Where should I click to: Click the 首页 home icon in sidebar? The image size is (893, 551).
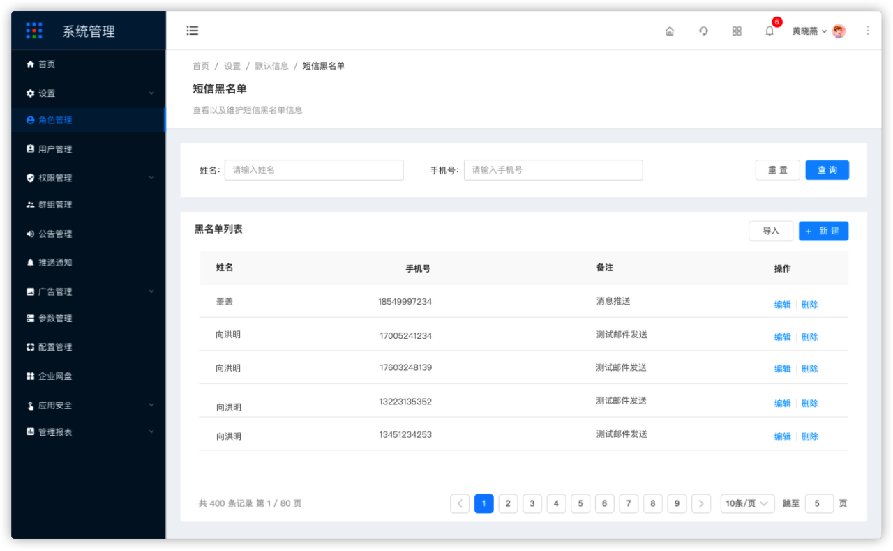(30, 64)
